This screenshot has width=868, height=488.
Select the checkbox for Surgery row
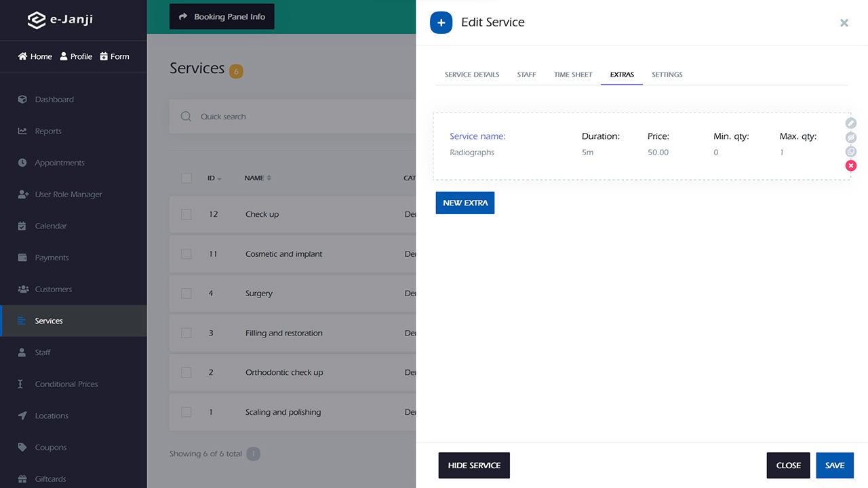tap(186, 293)
